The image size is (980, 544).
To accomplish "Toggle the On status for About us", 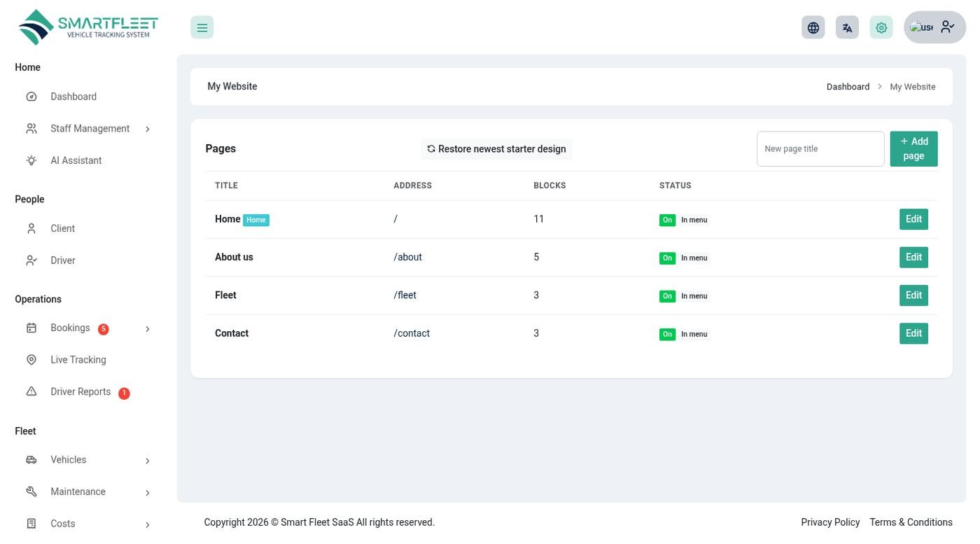I will [x=667, y=258].
